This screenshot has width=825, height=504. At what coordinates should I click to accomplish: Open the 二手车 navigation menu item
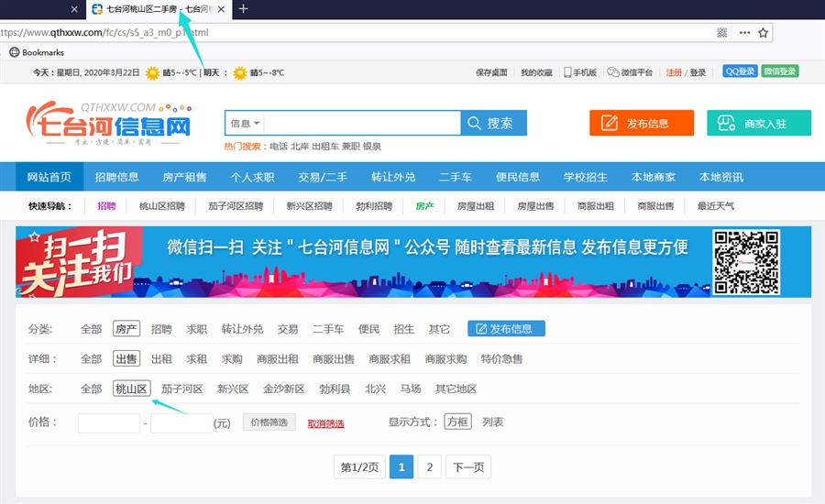tap(456, 177)
